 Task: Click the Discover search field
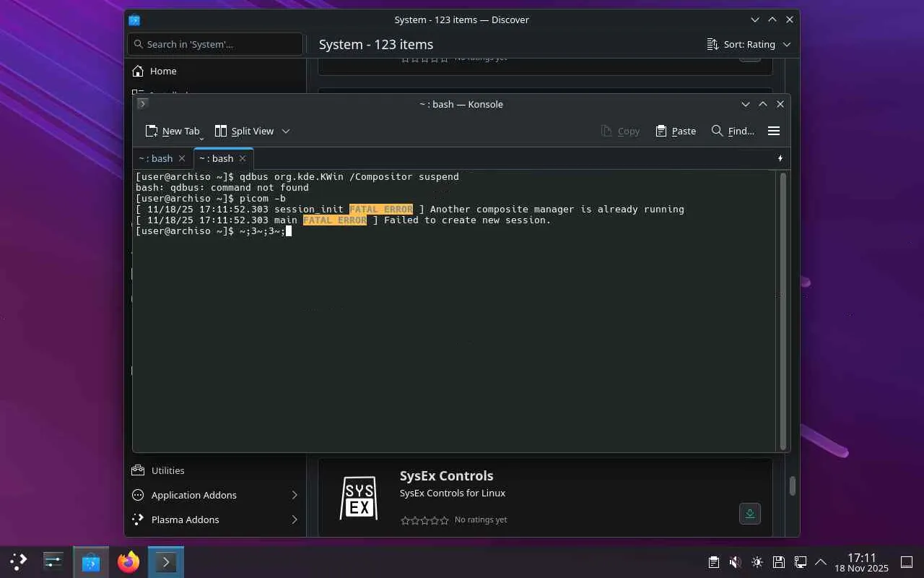pyautogui.click(x=215, y=44)
